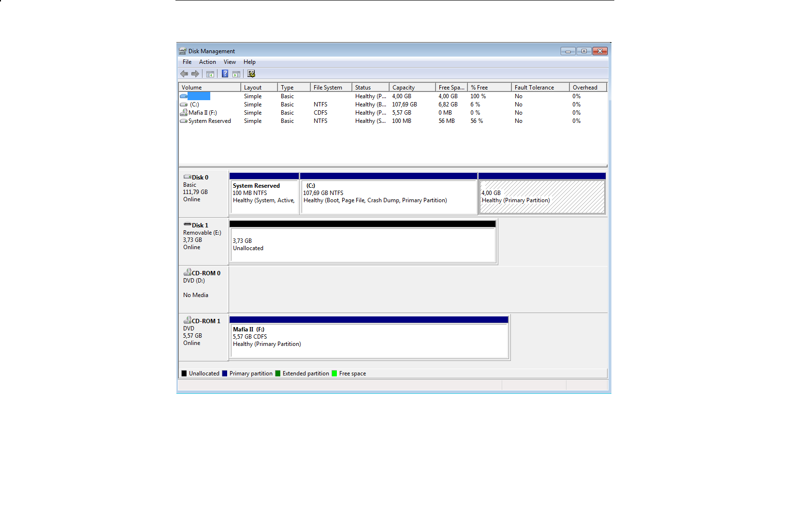
Task: Click Show/Hide Action Pane toolbar icon
Action: coord(236,74)
